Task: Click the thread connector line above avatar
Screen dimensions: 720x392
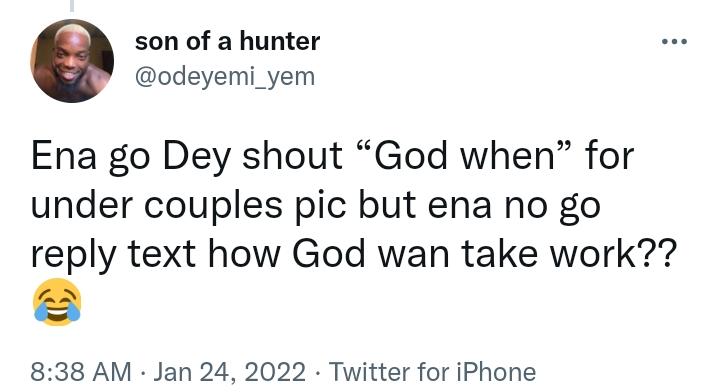Action: point(72,6)
